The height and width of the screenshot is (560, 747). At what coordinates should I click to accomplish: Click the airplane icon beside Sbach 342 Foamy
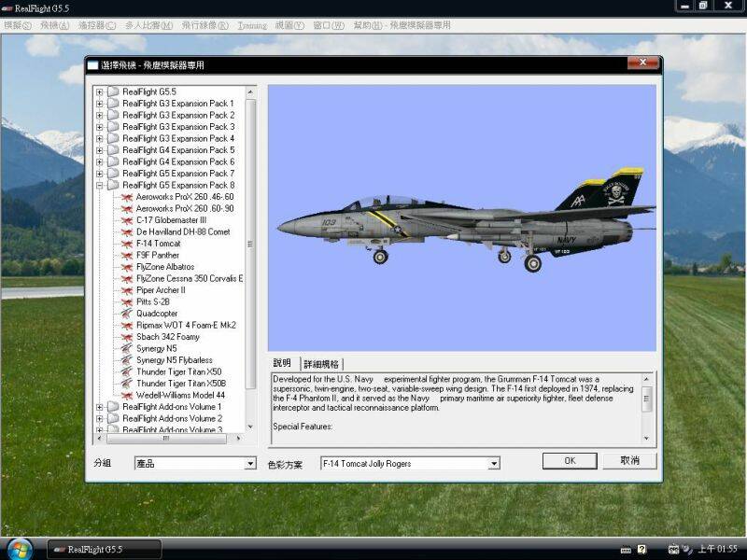[x=127, y=337]
